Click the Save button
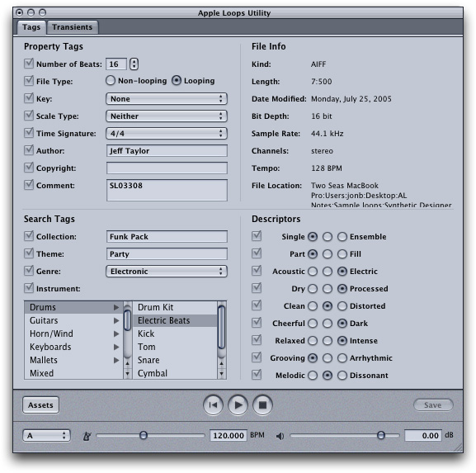 (x=433, y=405)
